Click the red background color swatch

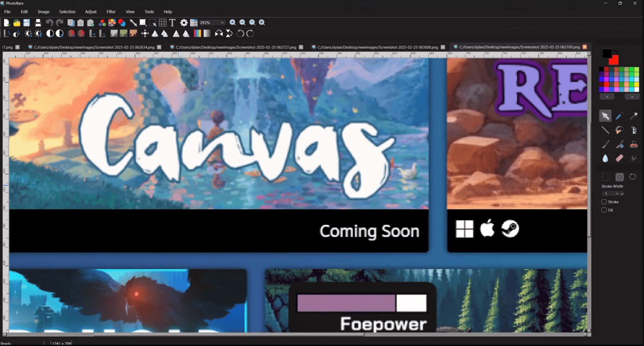pos(615,60)
